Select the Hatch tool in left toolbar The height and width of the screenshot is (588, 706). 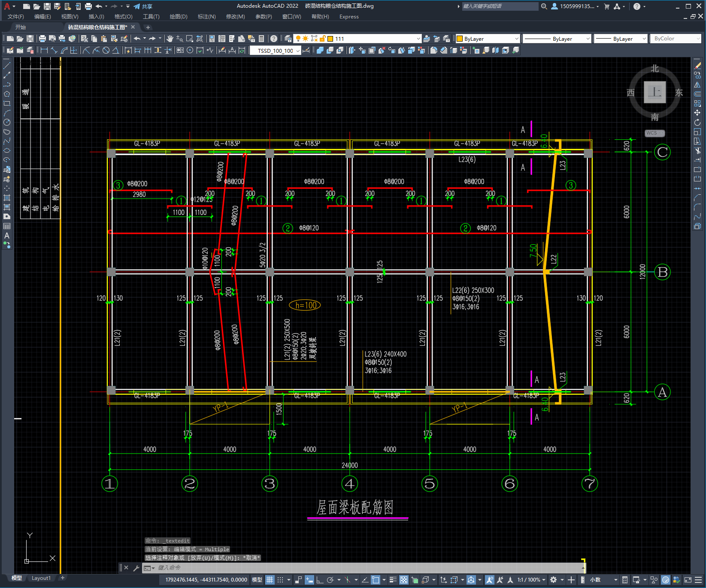click(x=7, y=198)
